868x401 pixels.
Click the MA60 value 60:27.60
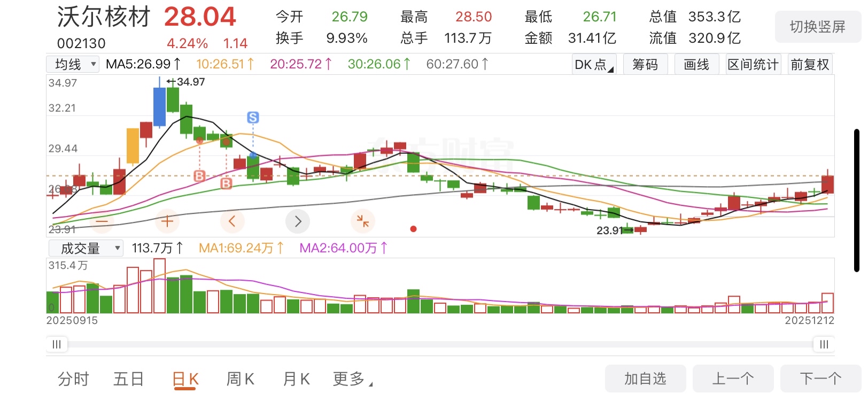click(457, 64)
